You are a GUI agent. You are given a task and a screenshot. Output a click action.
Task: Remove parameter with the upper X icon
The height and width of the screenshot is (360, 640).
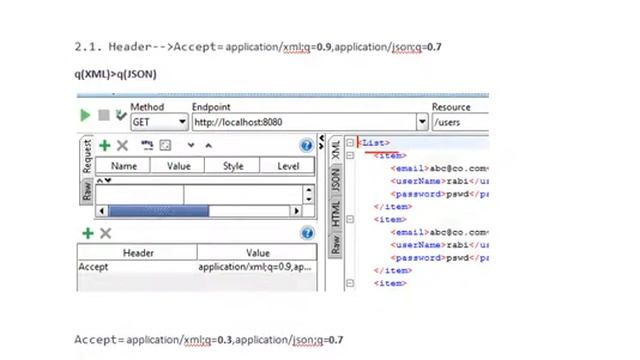tap(122, 145)
